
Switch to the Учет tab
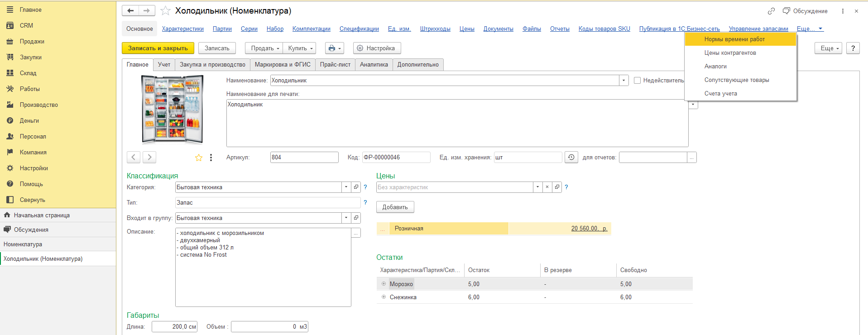[x=164, y=65]
